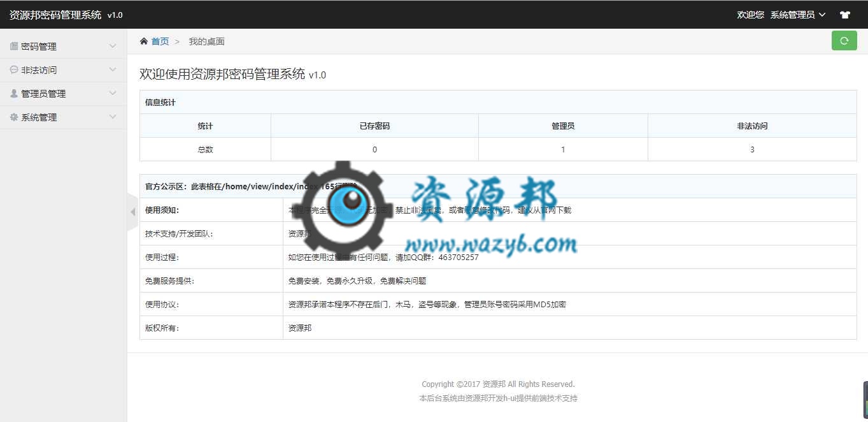Click the 管理员 count value 1

tap(563, 150)
